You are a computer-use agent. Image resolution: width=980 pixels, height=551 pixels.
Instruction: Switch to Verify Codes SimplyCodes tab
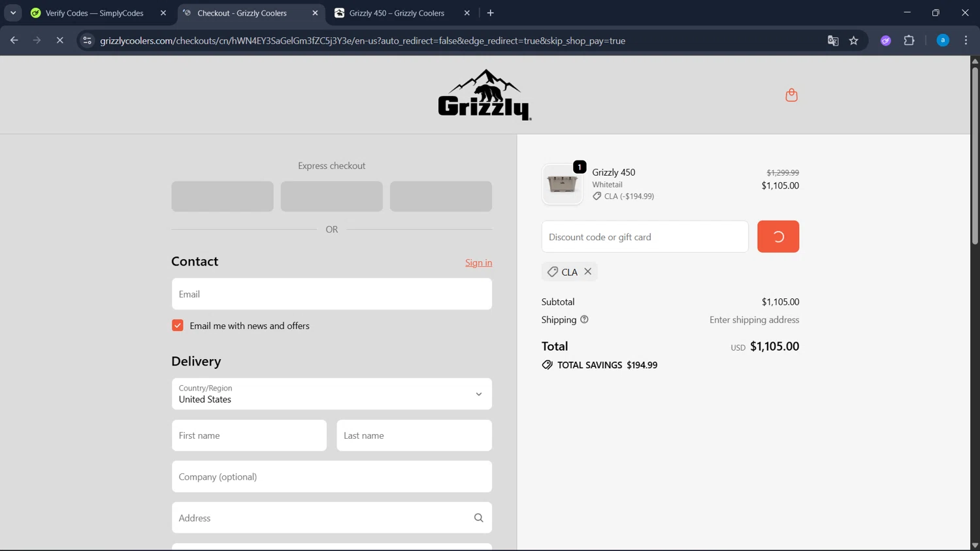[95, 13]
